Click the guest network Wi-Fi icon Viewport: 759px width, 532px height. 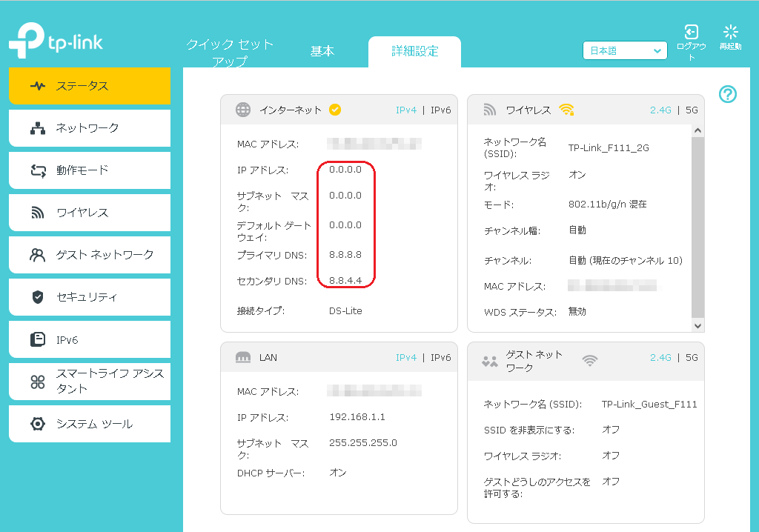[590, 361]
